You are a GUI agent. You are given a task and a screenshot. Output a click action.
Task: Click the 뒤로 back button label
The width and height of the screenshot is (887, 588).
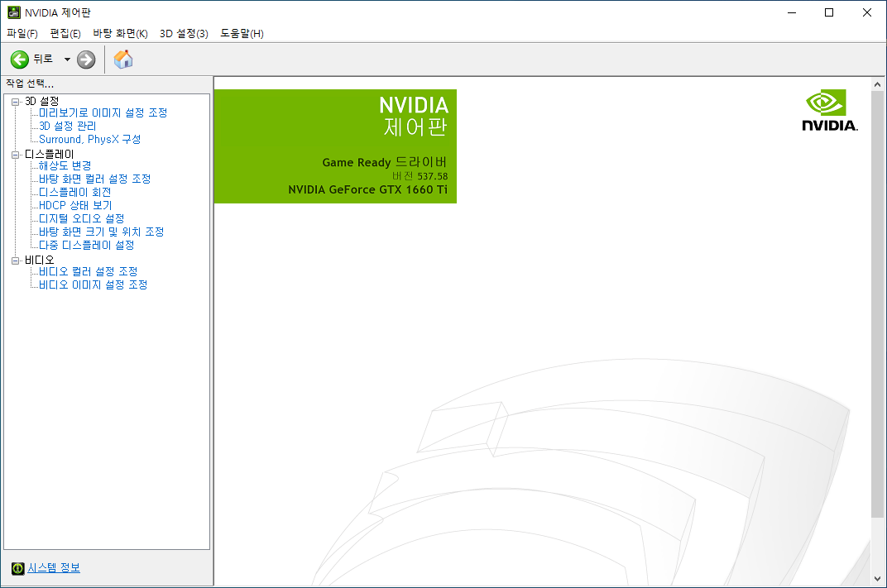pyautogui.click(x=43, y=59)
